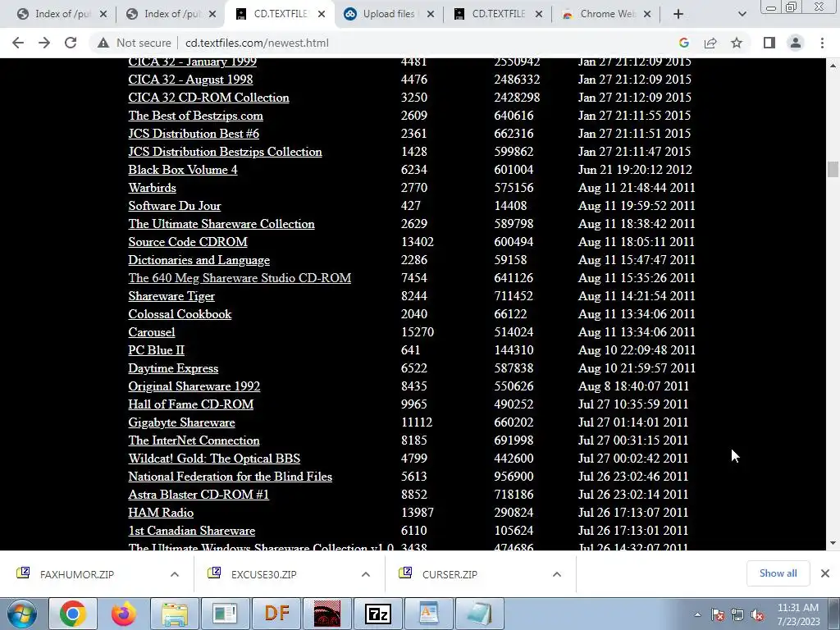The height and width of the screenshot is (630, 840).
Task: Open the 1st Canadian Shareware link
Action: [191, 531]
